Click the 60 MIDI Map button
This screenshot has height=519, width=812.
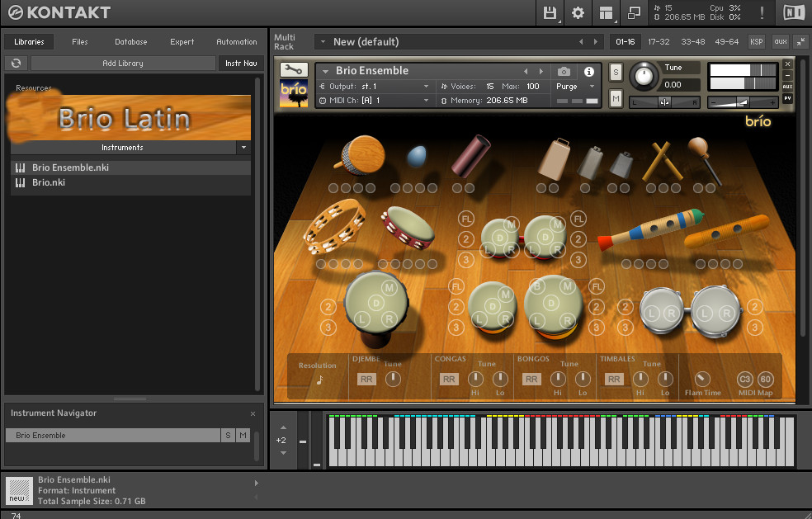coord(766,380)
